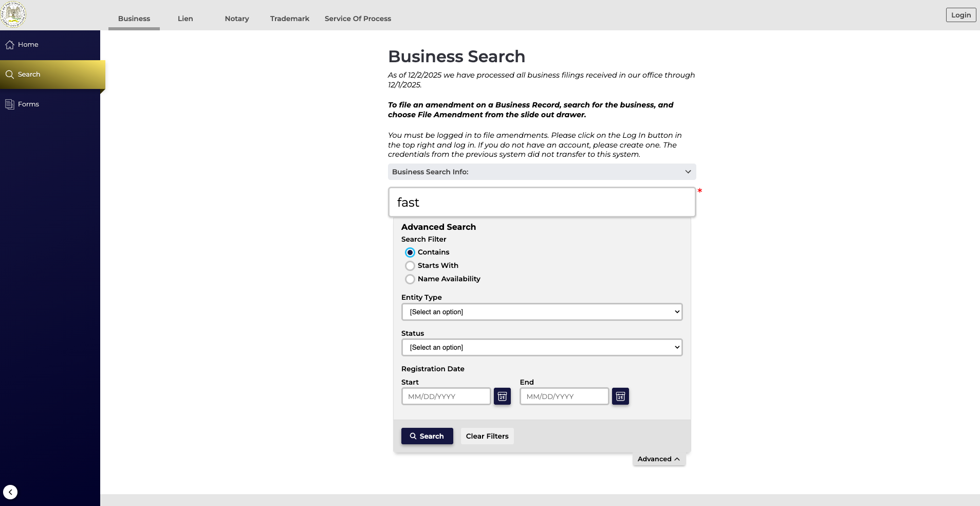Open the Service Of Process tab

coord(357,19)
